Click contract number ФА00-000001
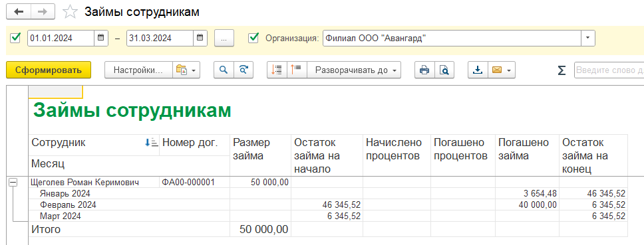 point(194,183)
